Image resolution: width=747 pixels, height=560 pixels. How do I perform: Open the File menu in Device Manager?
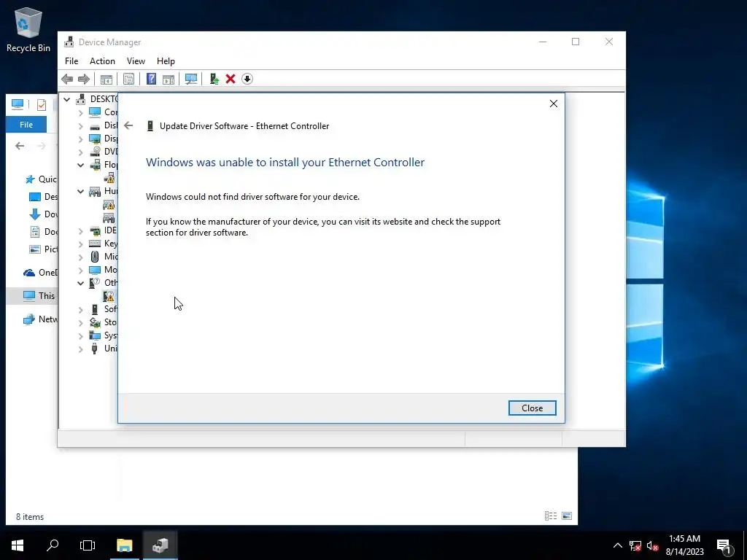coord(71,61)
